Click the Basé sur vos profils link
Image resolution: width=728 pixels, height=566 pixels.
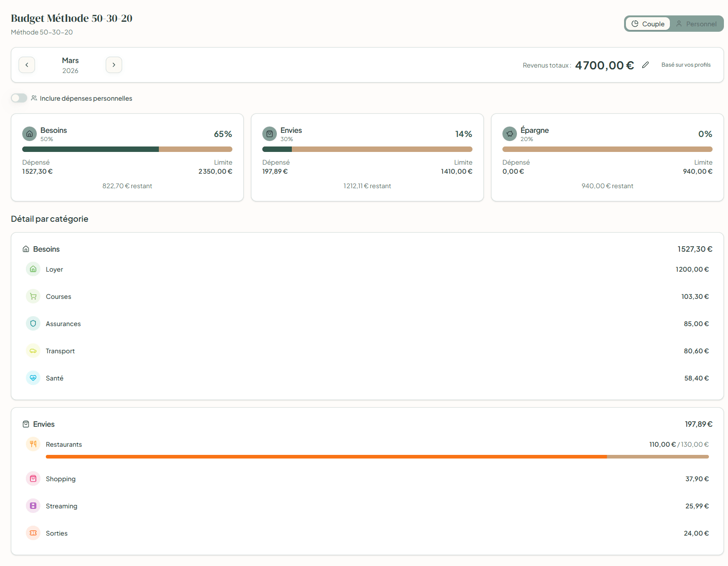coord(686,65)
